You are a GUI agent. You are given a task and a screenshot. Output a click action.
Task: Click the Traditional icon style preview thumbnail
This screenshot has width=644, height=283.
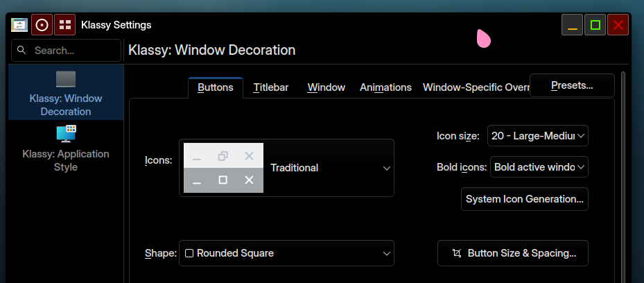[x=223, y=168]
